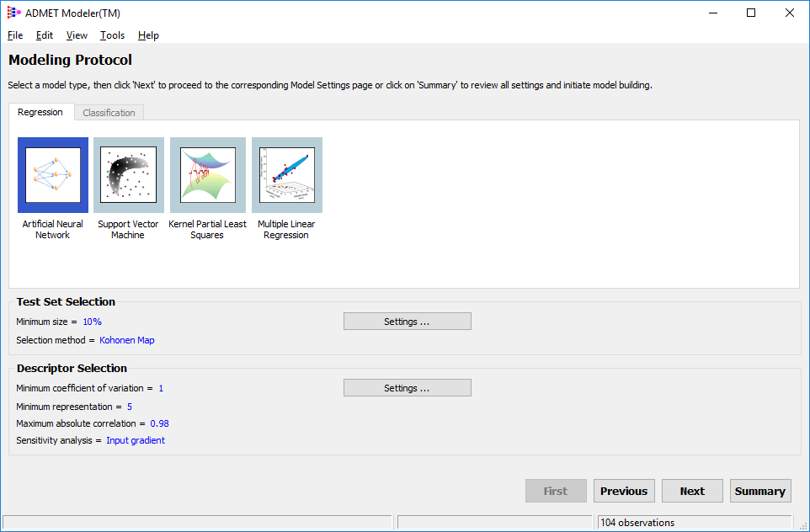The height and width of the screenshot is (532, 810).
Task: Pick the Kernel Partial Least Squares icon
Action: 208,175
